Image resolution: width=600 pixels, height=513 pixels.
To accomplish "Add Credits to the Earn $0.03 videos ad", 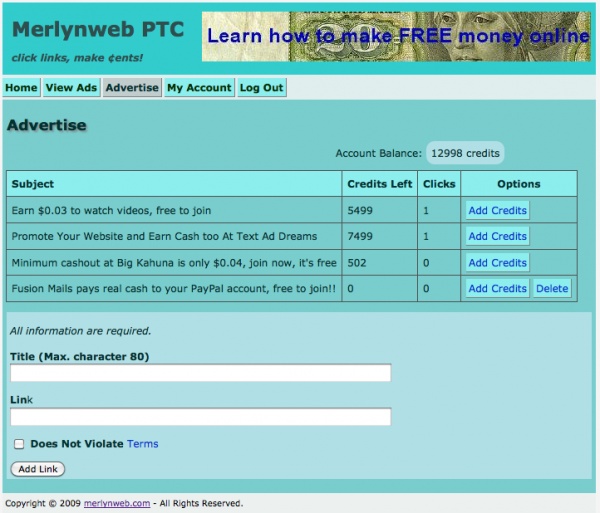I will [497, 210].
